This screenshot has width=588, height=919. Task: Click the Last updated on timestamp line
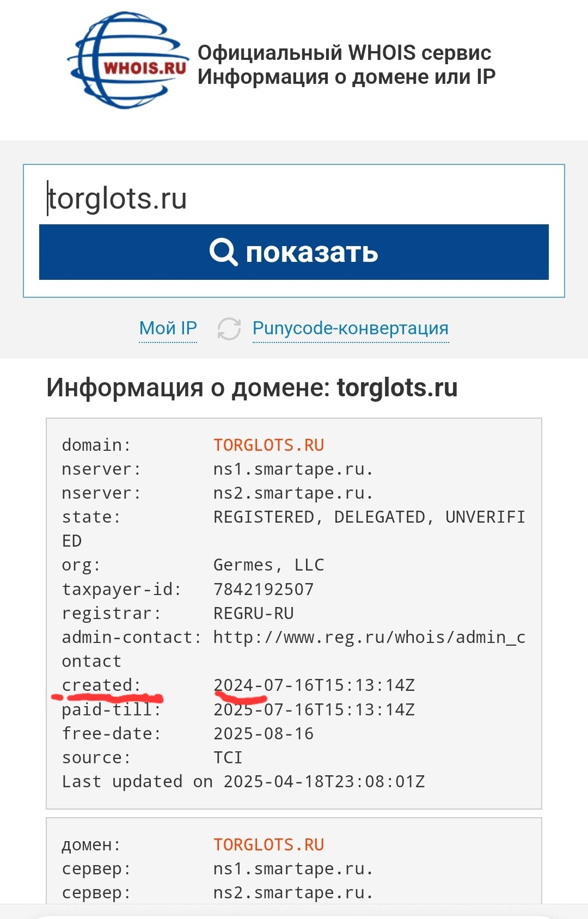243,782
